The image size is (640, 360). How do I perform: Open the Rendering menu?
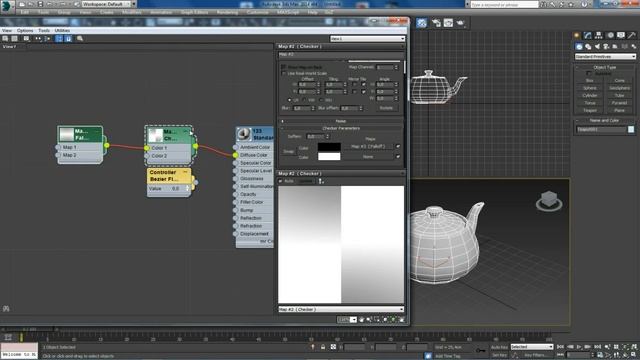[x=227, y=12]
